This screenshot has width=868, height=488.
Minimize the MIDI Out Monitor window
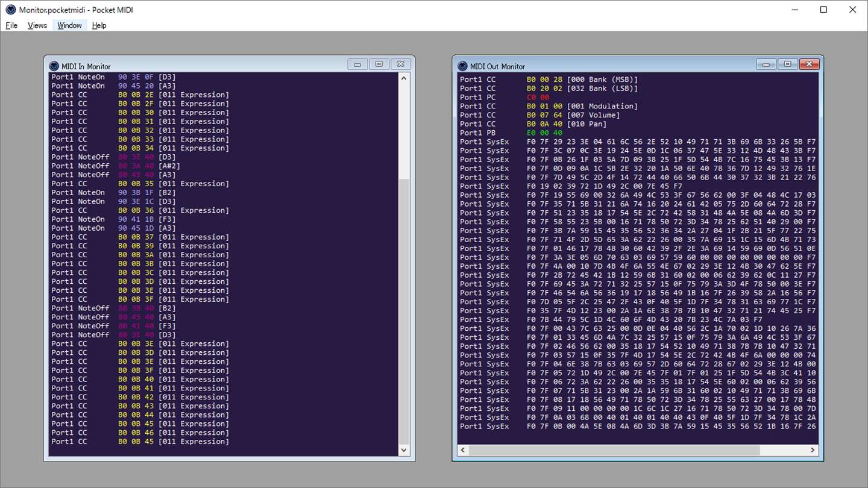click(766, 64)
